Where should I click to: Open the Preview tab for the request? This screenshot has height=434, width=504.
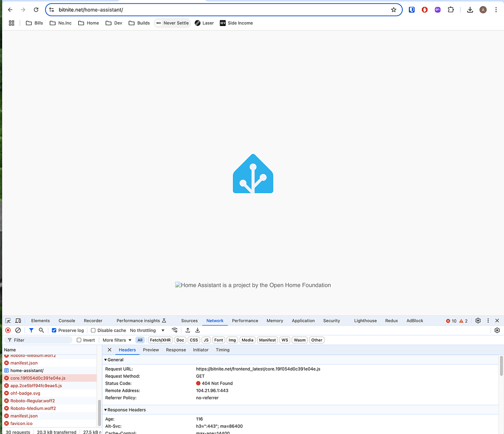coord(151,350)
